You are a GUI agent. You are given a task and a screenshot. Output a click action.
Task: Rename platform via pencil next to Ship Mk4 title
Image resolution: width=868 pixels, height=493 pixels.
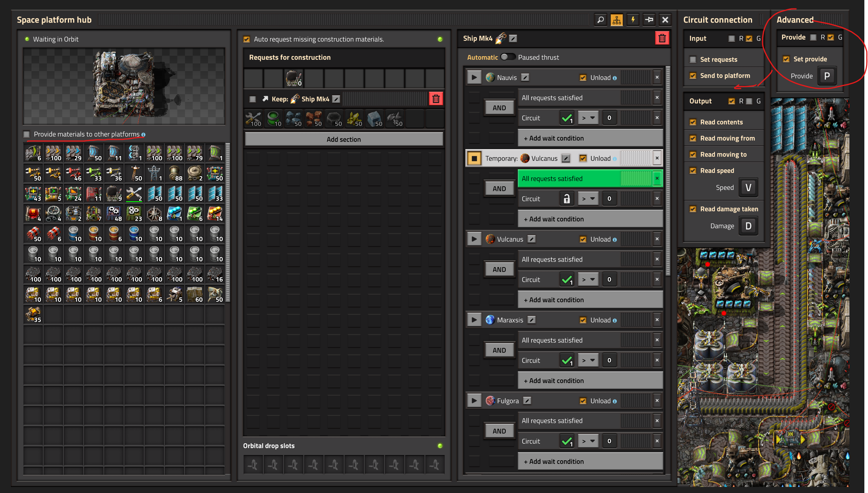click(x=513, y=38)
